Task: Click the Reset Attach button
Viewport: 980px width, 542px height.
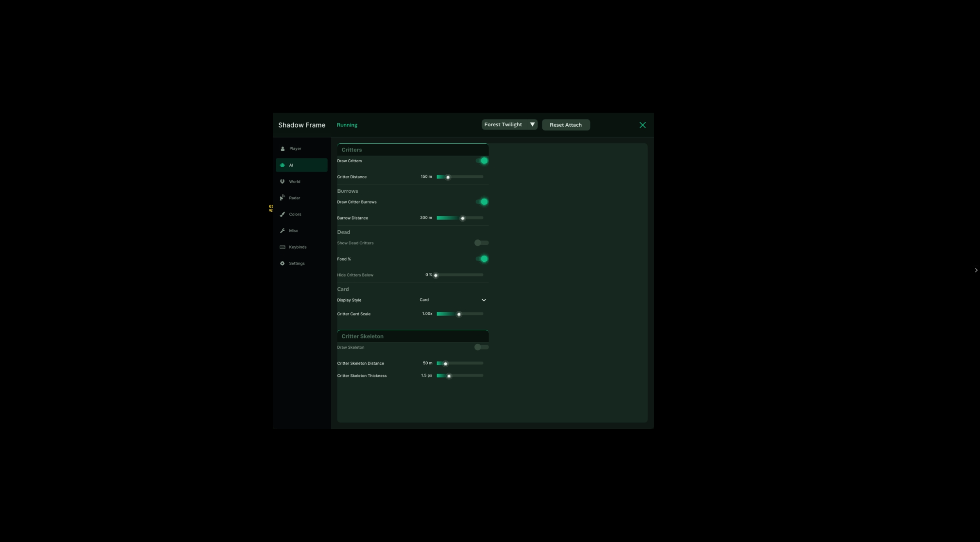Action: (566, 125)
